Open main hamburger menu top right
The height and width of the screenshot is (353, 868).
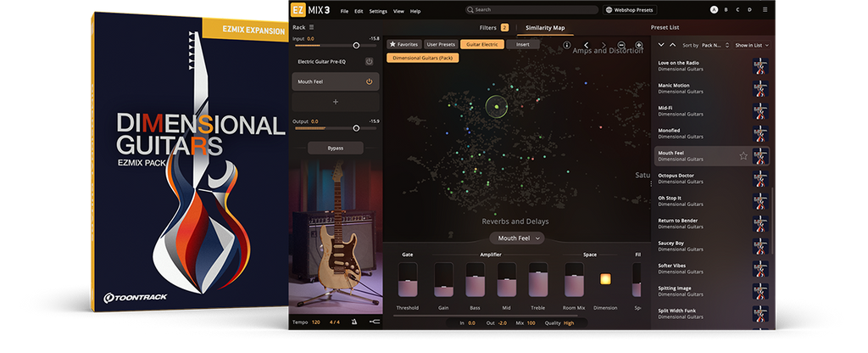tap(765, 9)
